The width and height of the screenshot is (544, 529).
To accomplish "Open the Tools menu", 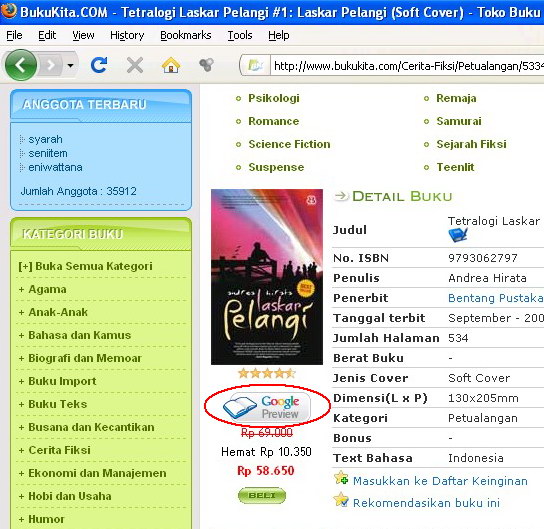I will tap(240, 35).
